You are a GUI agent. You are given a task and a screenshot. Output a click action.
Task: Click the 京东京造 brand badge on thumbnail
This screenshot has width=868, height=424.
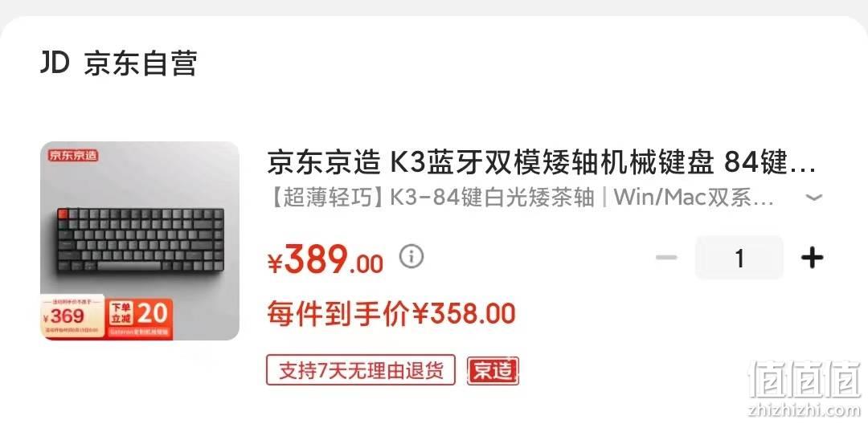(x=73, y=155)
